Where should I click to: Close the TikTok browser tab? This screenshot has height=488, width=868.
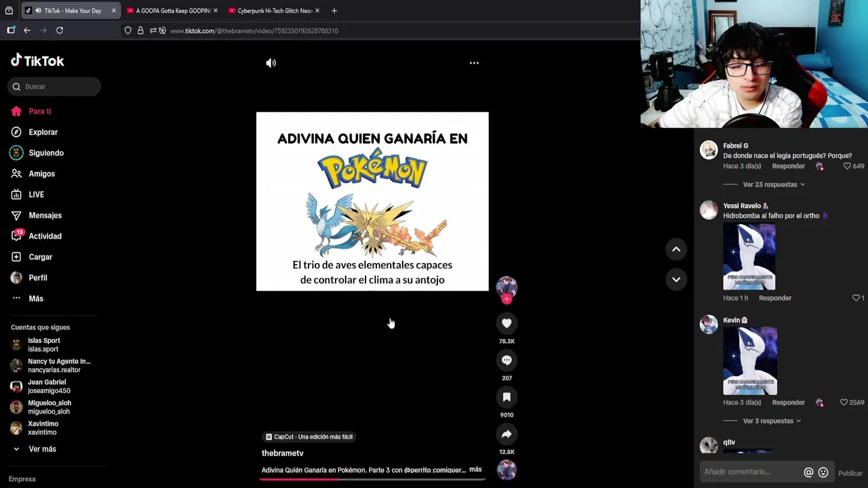click(113, 11)
